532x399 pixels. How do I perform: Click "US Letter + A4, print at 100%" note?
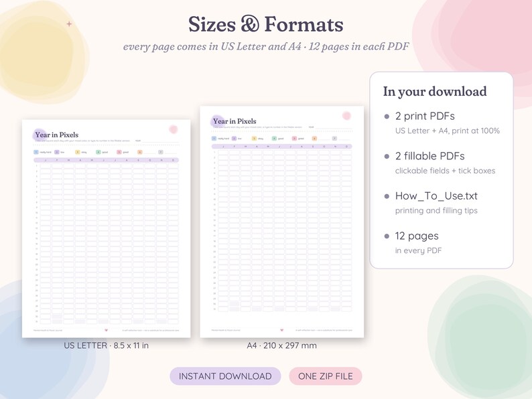click(x=447, y=131)
